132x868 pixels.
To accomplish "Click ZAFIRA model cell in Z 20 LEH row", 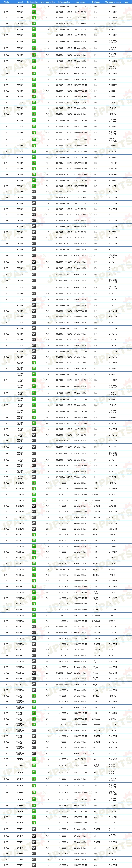I will pos(20,817).
